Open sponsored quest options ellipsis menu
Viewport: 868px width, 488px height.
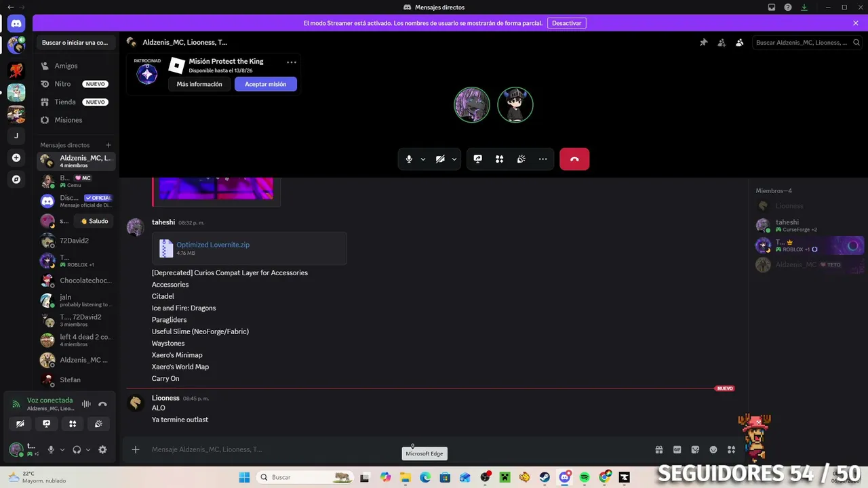point(292,62)
